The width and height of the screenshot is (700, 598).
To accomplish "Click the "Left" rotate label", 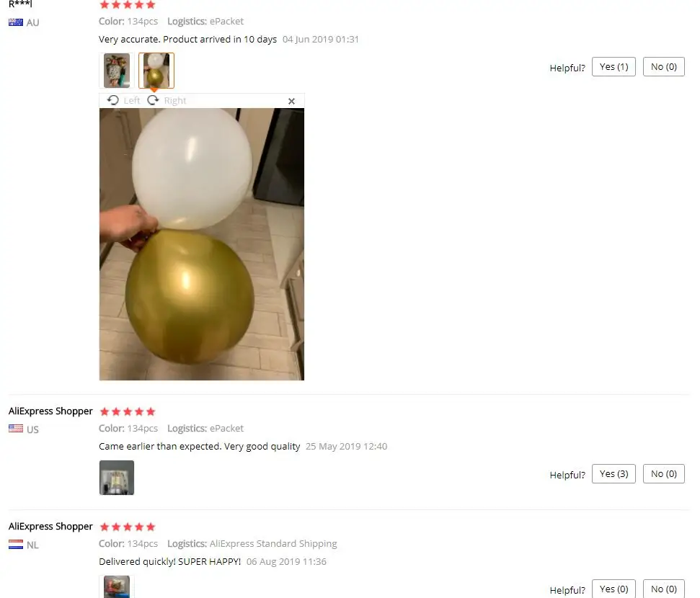I will [132, 101].
